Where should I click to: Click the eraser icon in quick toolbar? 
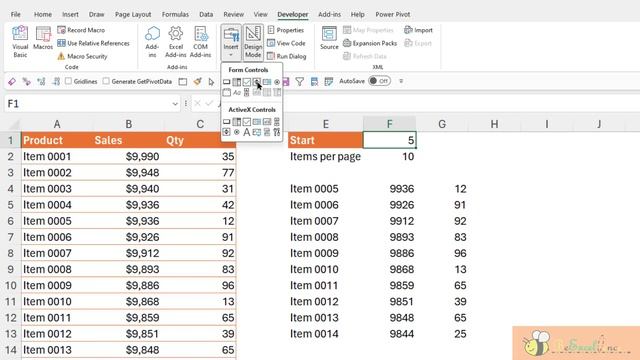(12, 82)
